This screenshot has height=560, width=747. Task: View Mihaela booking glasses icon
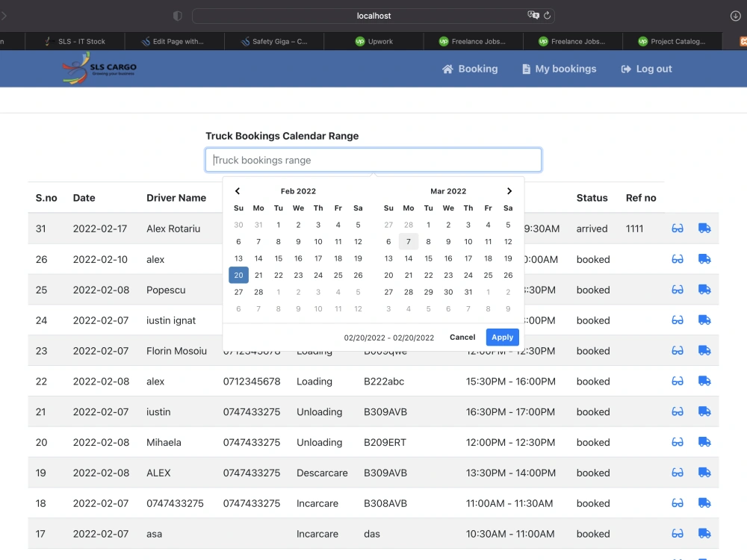pyautogui.click(x=678, y=442)
